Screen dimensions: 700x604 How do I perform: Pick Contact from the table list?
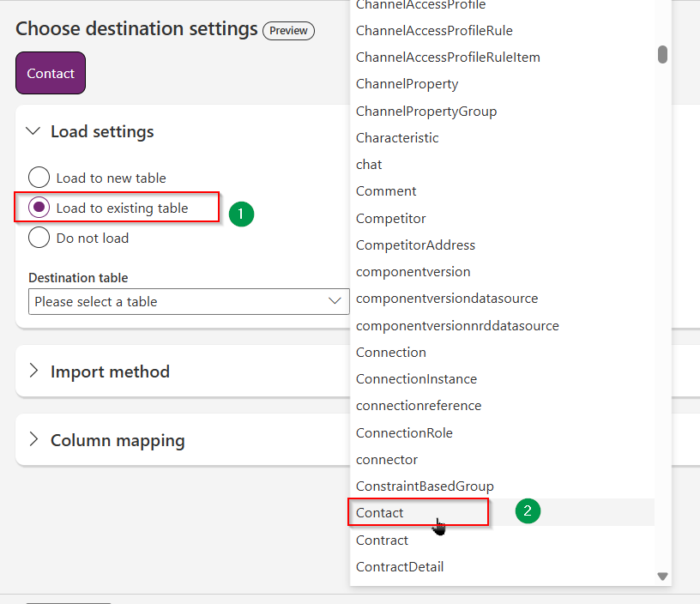click(502, 512)
